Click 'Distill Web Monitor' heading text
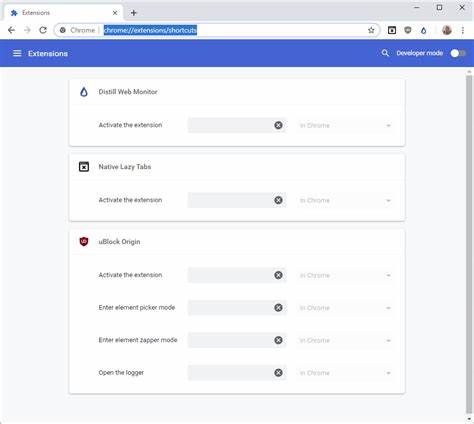 [128, 92]
